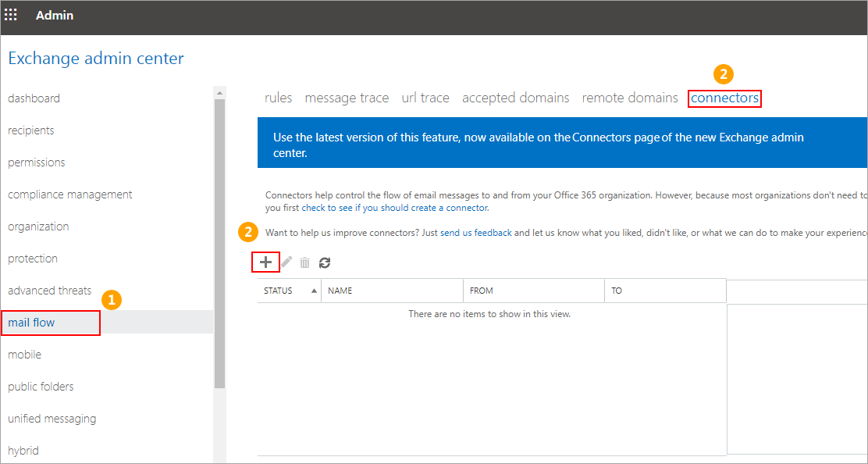
Task: Sort by the STATUS column arrow
Action: click(314, 291)
